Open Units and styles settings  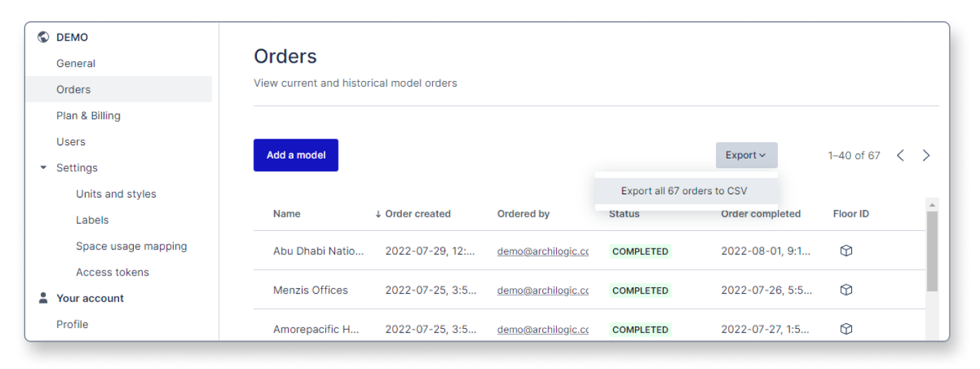tap(116, 194)
